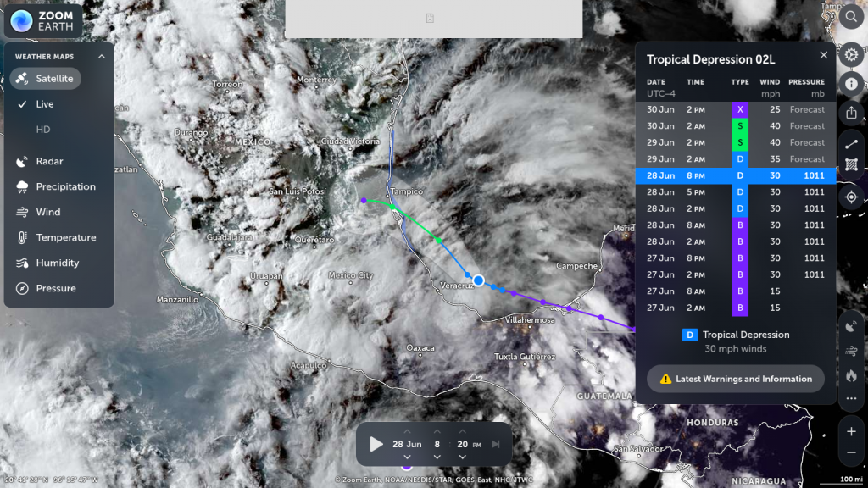
Task: Toggle the fire hotspots overlay icon
Action: [851, 374]
